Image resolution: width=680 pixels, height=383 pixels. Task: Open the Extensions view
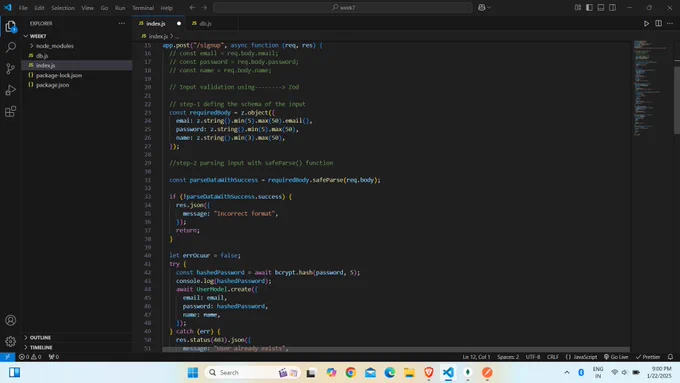[x=10, y=111]
